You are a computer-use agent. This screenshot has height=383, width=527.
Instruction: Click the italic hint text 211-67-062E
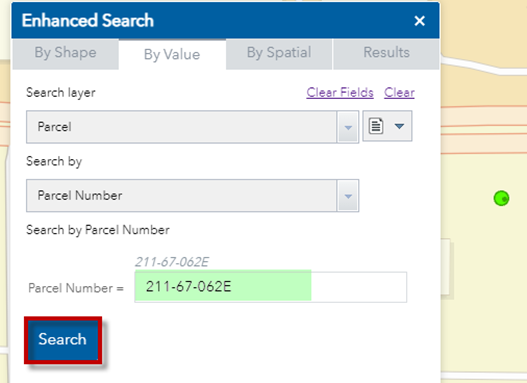[172, 262]
